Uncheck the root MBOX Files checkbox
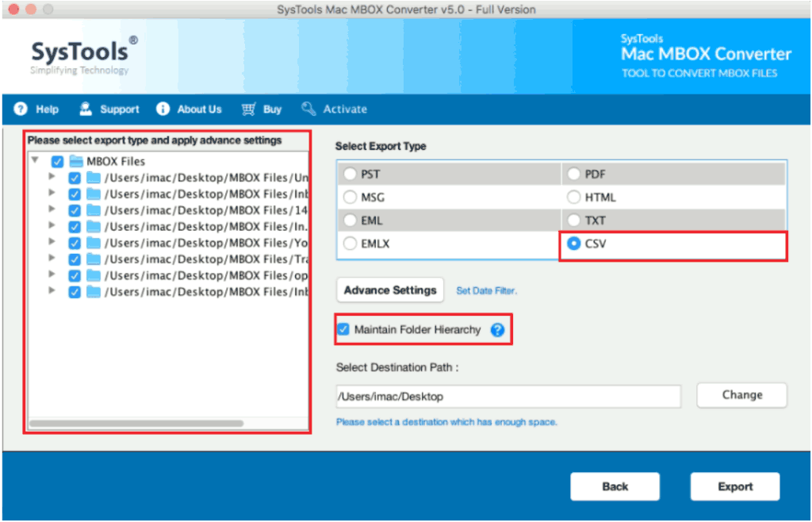 click(x=57, y=162)
